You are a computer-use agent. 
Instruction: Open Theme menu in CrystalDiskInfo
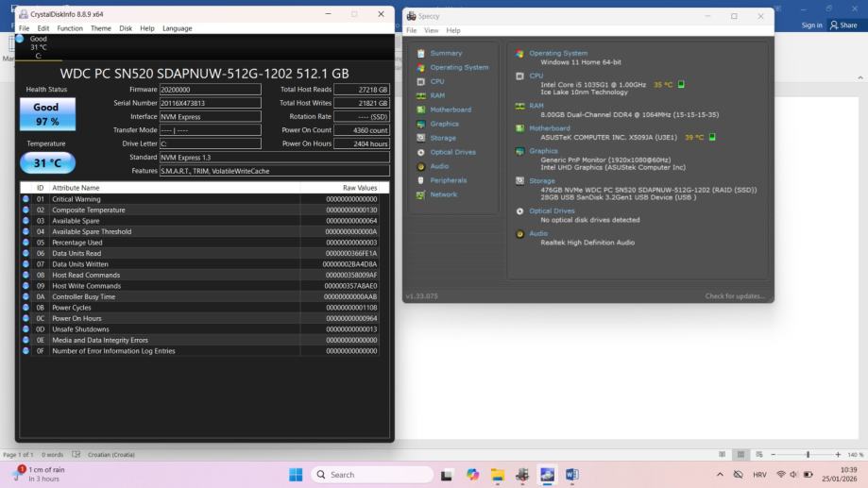101,28
